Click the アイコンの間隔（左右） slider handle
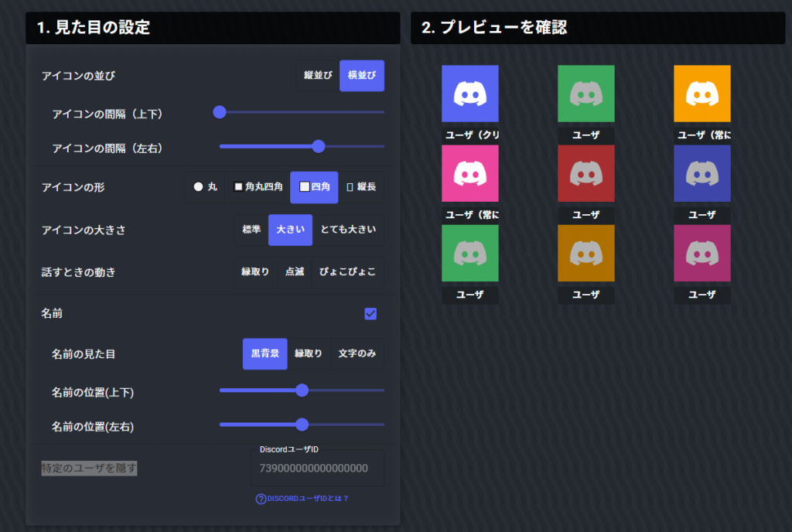The image size is (792, 532). tap(318, 146)
